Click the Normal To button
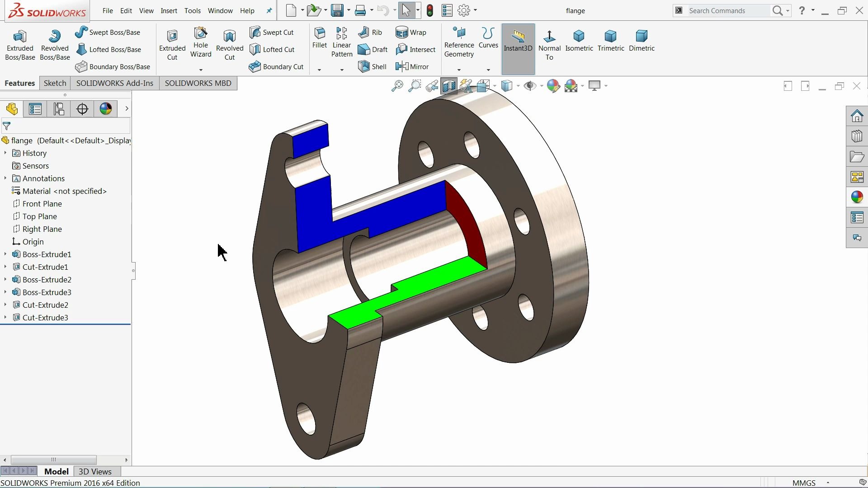The height and width of the screenshot is (488, 868). [x=549, y=44]
